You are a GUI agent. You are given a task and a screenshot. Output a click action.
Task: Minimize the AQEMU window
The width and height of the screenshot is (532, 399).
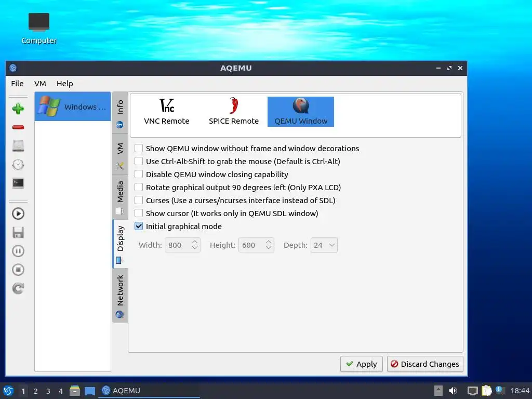tap(438, 68)
